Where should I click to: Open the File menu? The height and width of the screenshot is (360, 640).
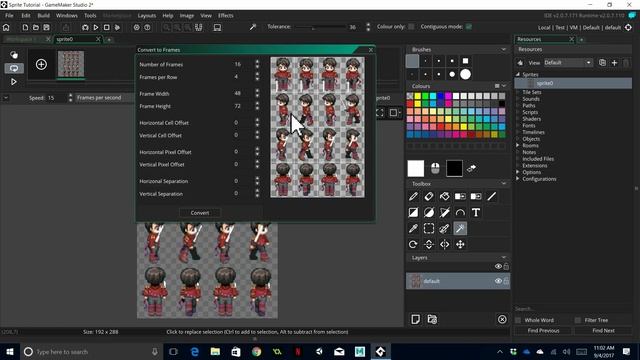coord(9,16)
